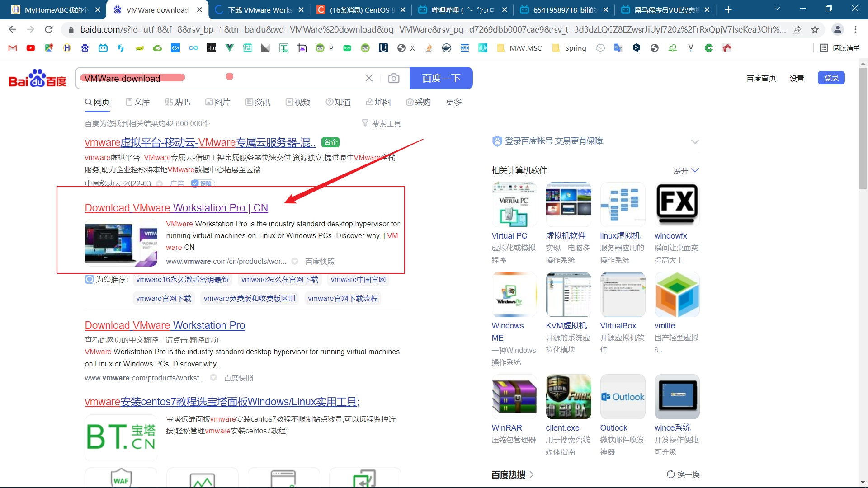This screenshot has width=868, height=488.
Task: Click the page vertical scrollbar thumb
Action: click(x=863, y=128)
